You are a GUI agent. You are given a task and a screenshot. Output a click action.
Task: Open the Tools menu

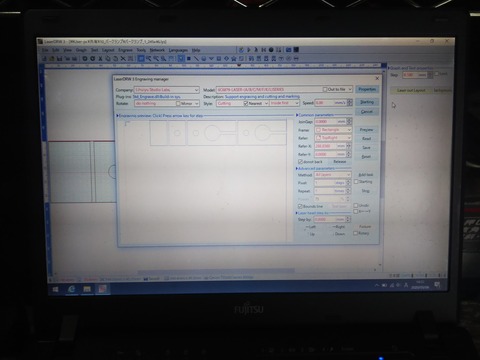click(141, 50)
